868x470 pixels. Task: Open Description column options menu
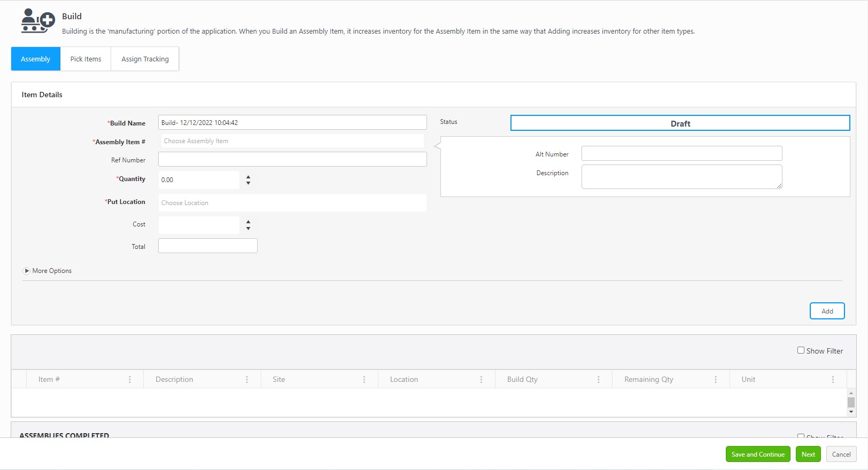point(246,379)
